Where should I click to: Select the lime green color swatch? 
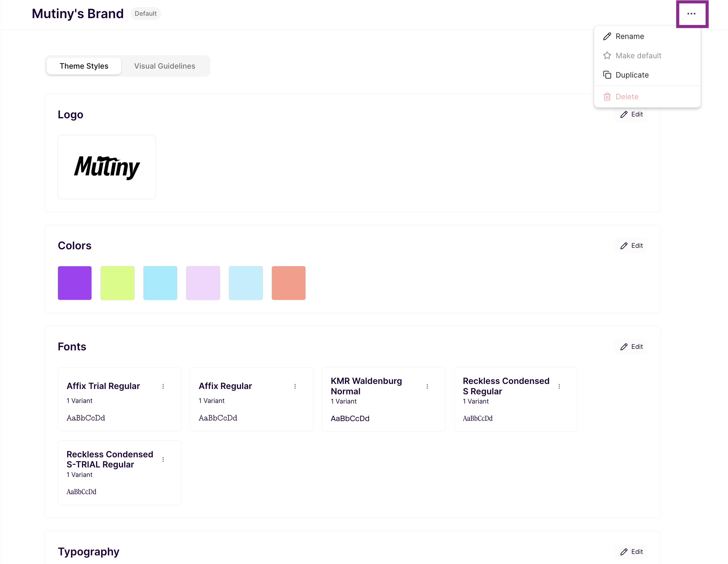[117, 283]
